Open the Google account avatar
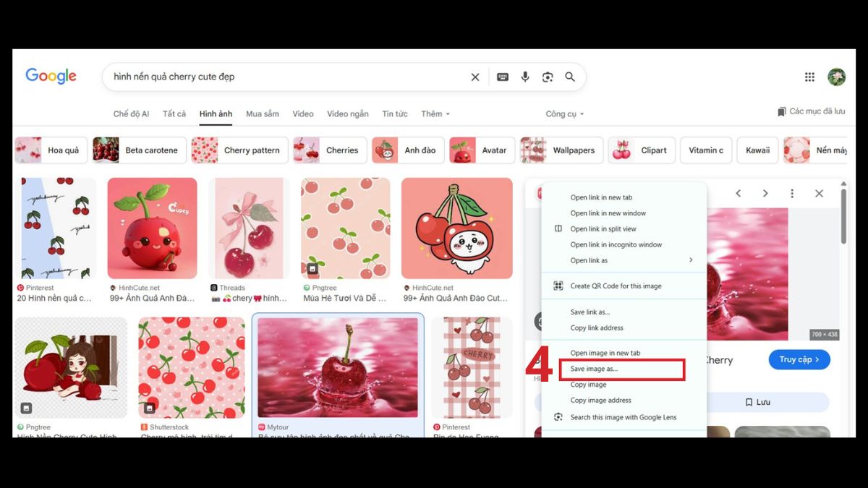This screenshot has height=488, width=868. click(x=837, y=77)
